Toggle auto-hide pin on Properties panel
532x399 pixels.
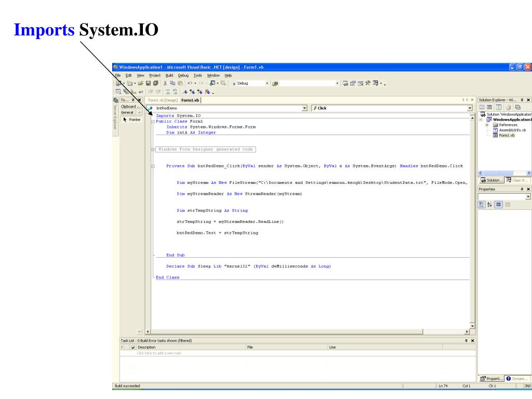tap(522, 189)
